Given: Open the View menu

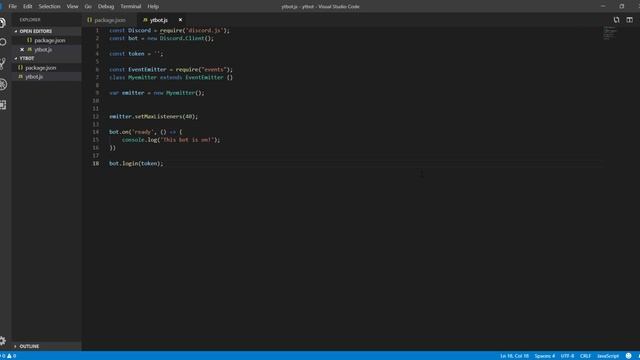Looking at the screenshot, I should (72, 7).
